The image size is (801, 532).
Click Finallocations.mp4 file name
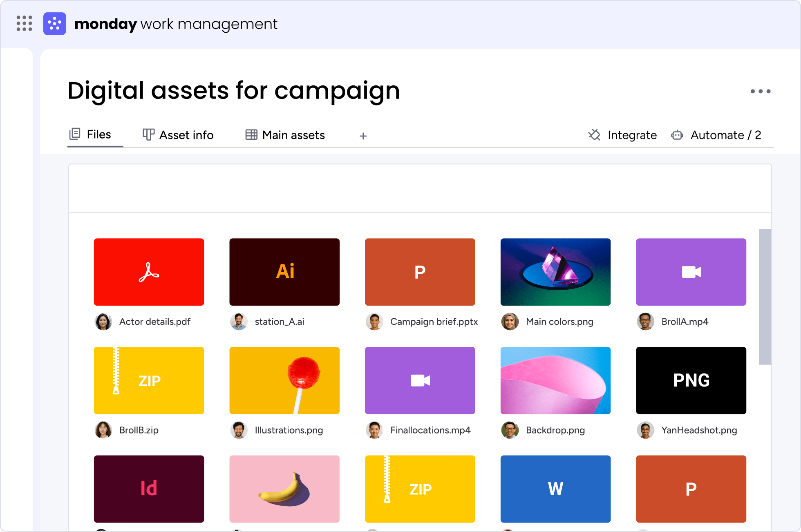coord(430,430)
